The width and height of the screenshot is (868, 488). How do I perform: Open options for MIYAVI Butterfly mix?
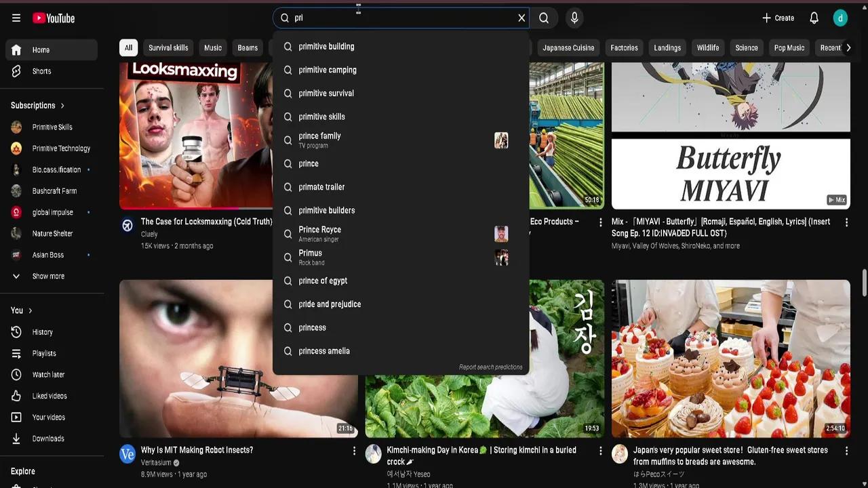846,222
